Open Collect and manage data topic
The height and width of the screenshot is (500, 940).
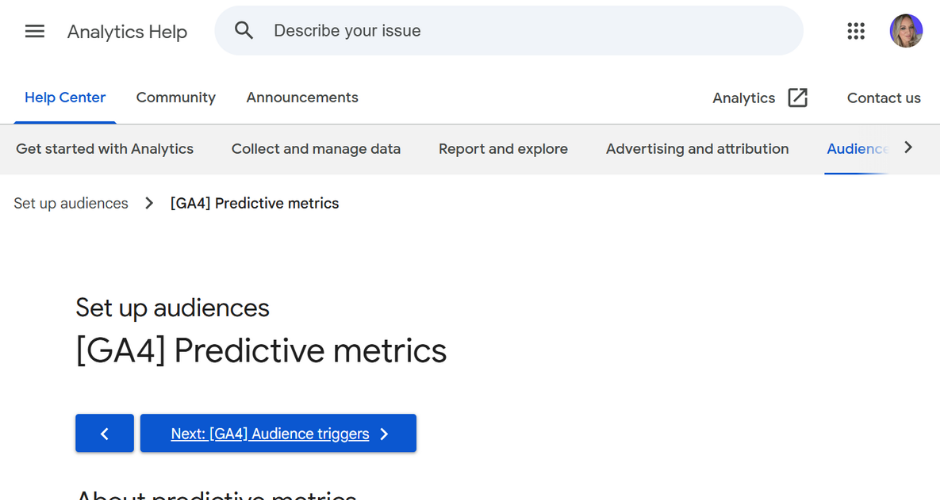316,149
